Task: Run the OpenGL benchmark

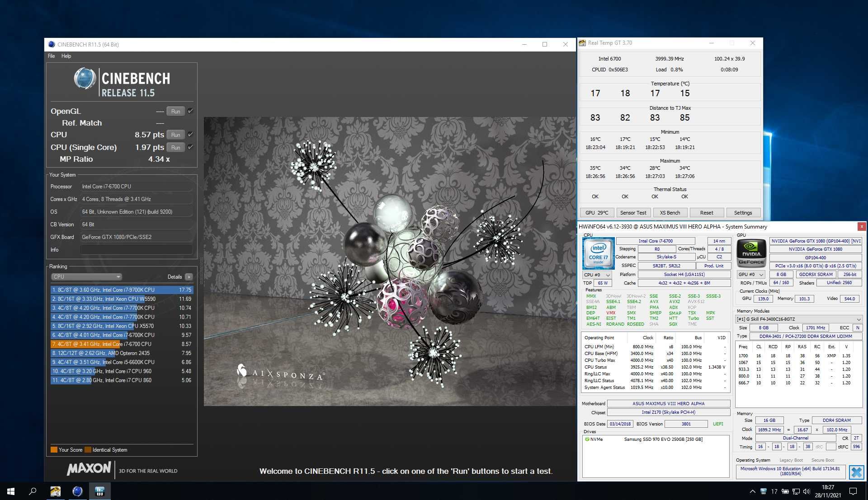Action: pos(176,111)
